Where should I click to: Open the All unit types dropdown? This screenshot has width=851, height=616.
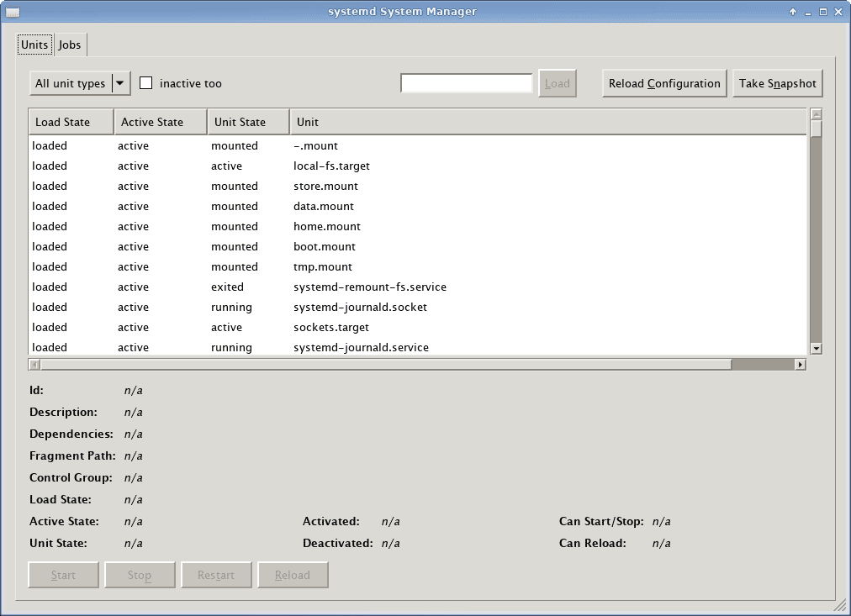click(x=81, y=83)
